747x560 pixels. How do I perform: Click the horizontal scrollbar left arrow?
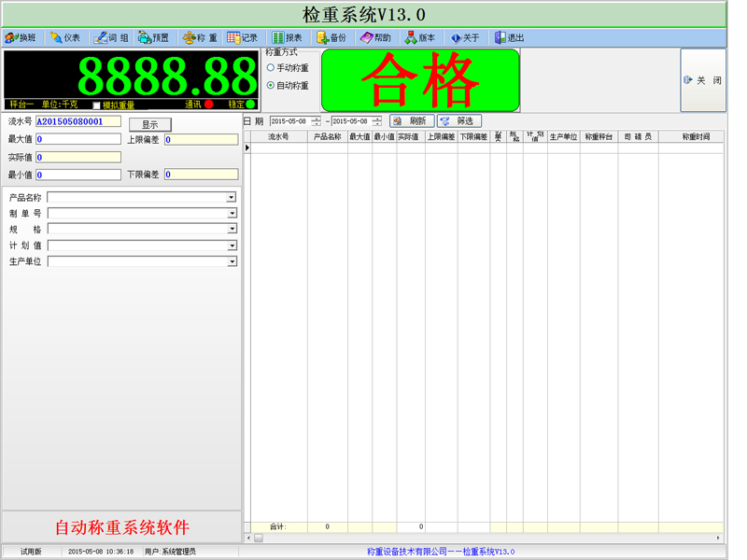[247, 539]
